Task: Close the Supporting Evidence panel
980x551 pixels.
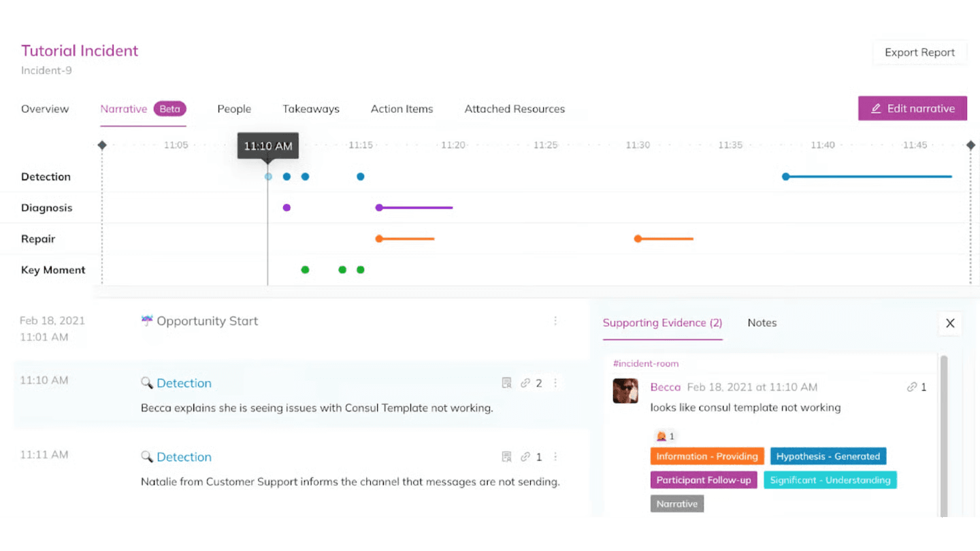Action: pos(950,323)
